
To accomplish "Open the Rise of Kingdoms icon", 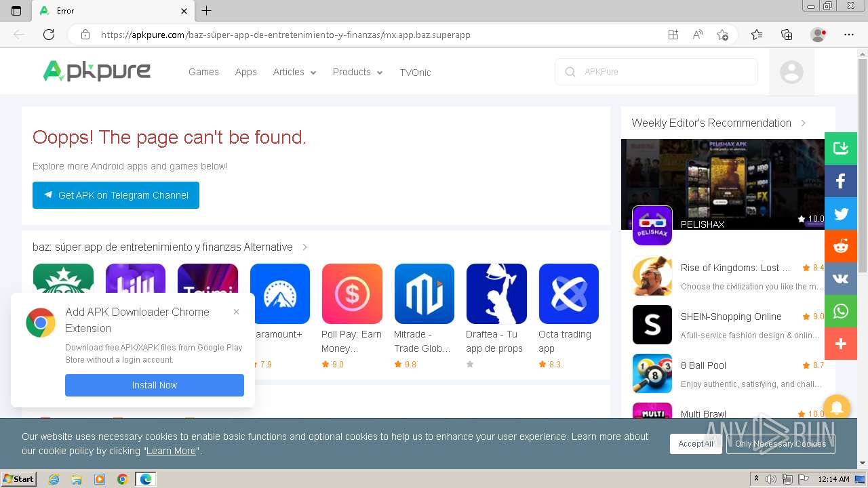I will click(x=652, y=276).
